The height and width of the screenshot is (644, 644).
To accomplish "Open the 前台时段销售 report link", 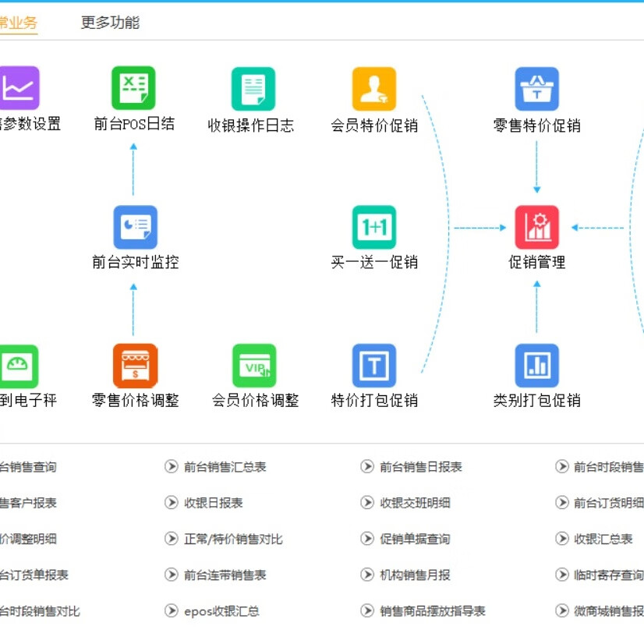I will tap(609, 467).
